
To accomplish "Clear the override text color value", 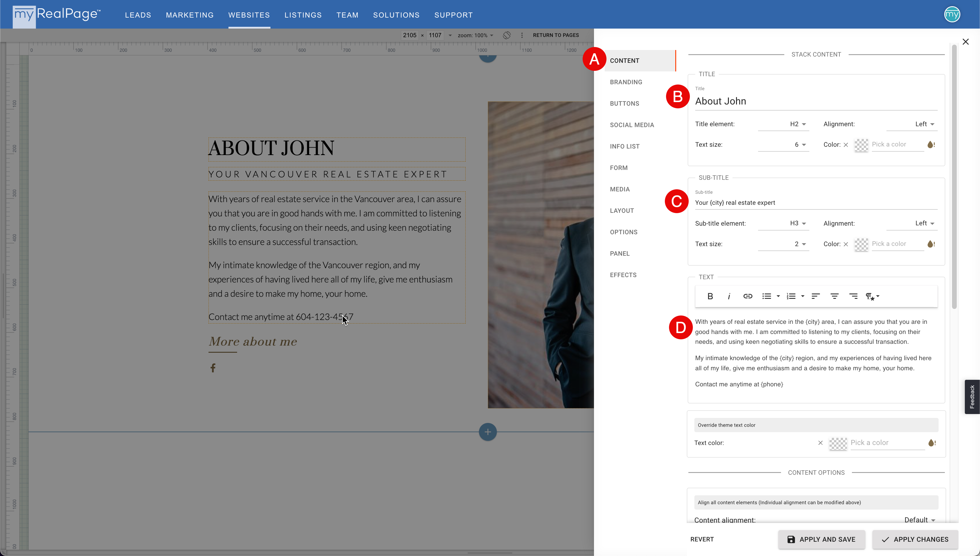I will pos(820,443).
